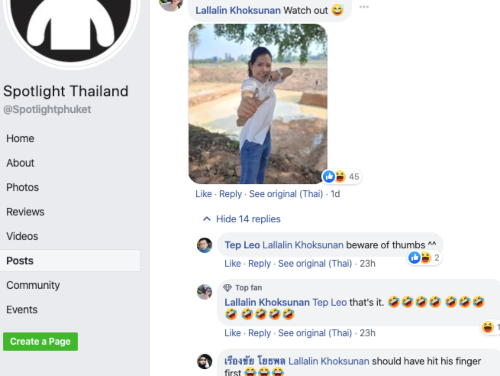Open the Events section
This screenshot has width=500, height=376.
pyautogui.click(x=22, y=310)
